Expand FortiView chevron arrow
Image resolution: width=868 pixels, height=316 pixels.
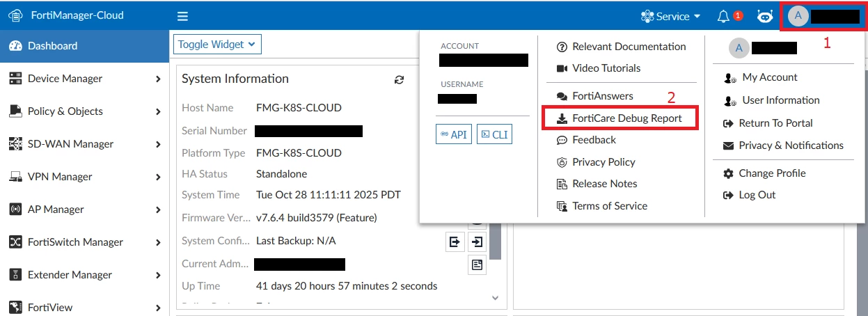click(x=159, y=308)
